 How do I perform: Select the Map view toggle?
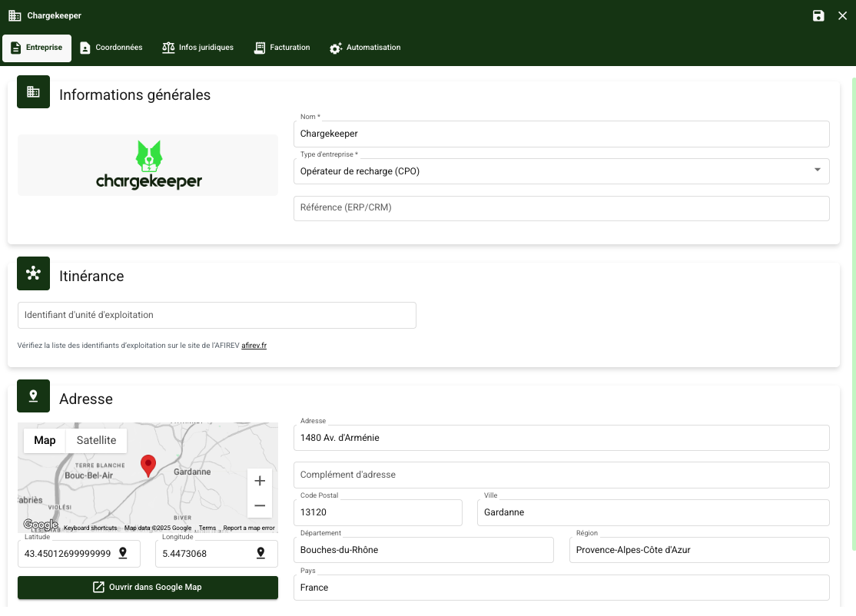pos(45,440)
